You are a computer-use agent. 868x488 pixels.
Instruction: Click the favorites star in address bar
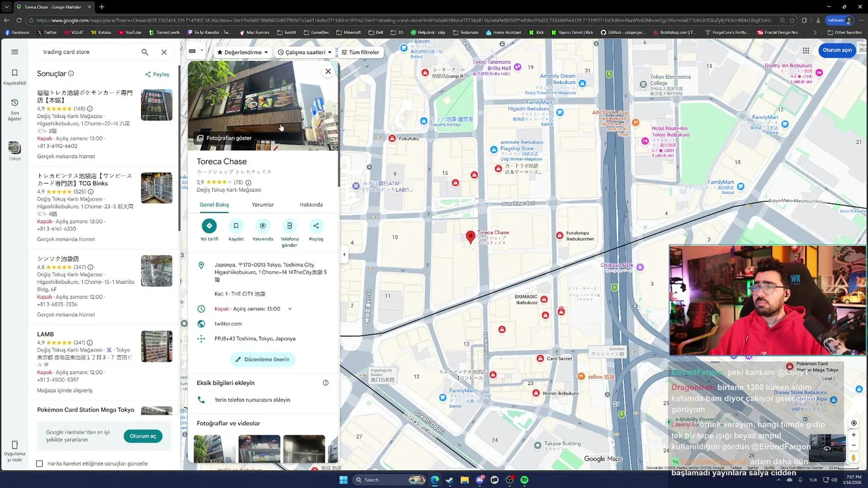(x=793, y=20)
